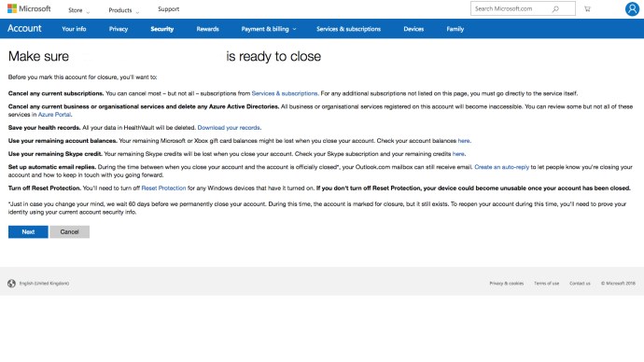
Task: Open the Security tab
Action: [161, 29]
